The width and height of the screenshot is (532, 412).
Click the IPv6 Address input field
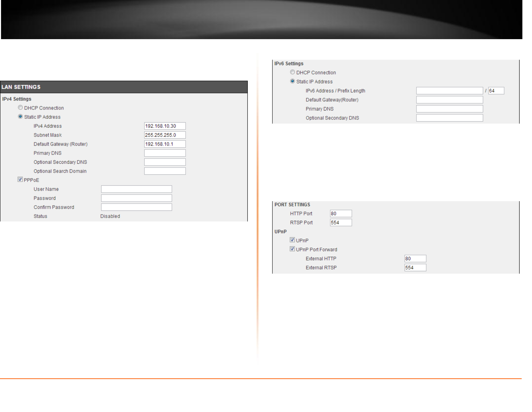tap(450, 91)
